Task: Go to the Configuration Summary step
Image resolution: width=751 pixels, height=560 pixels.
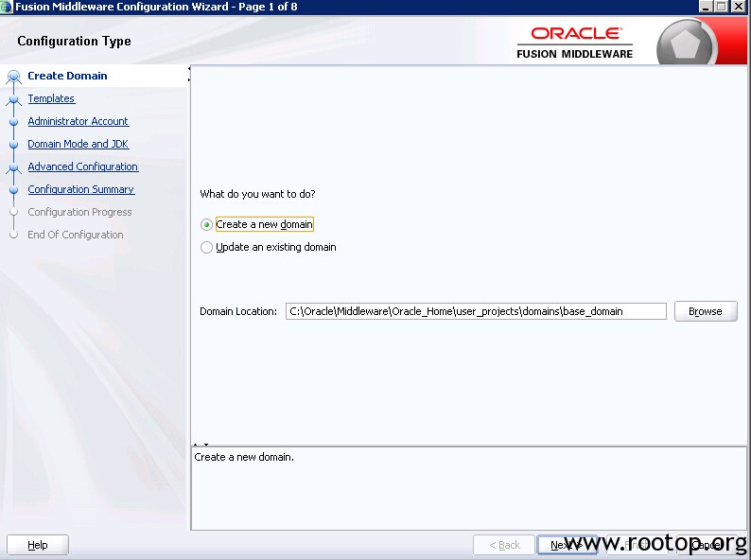Action: point(81,189)
